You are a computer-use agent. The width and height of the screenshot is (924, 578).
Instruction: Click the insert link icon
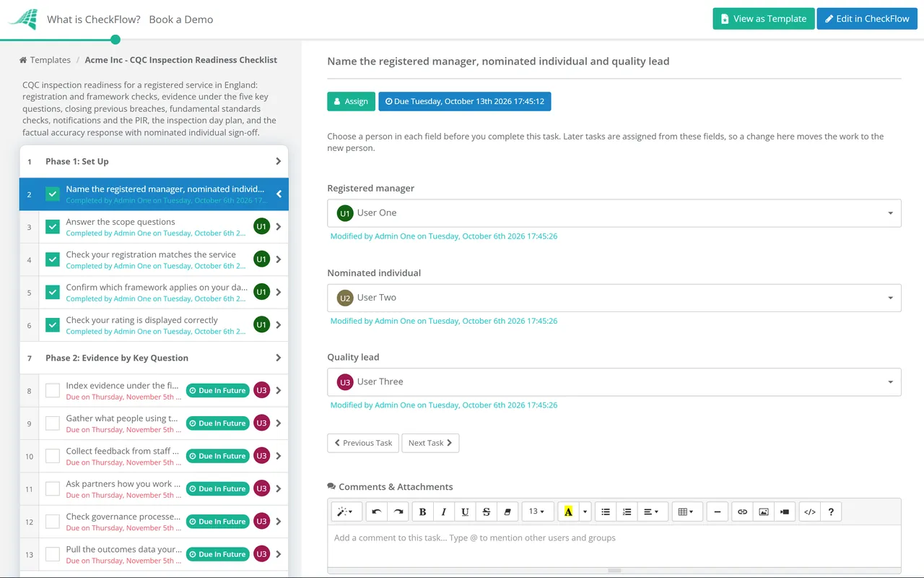coord(742,512)
